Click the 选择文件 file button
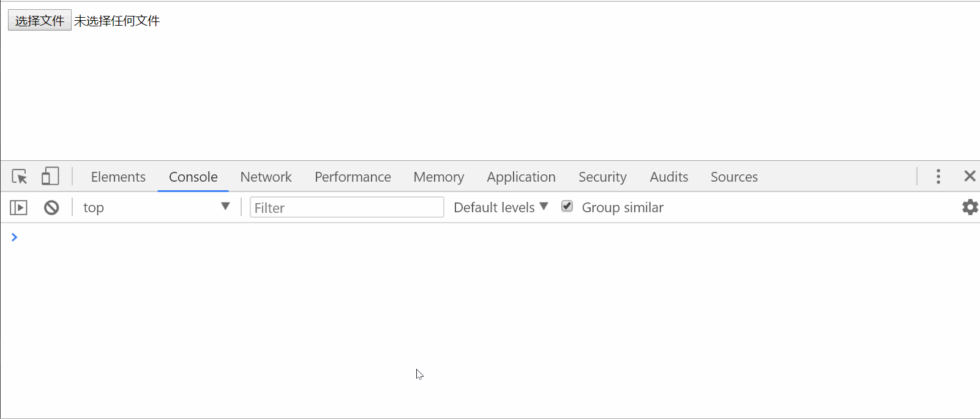Image resolution: width=980 pixels, height=419 pixels. pos(40,20)
